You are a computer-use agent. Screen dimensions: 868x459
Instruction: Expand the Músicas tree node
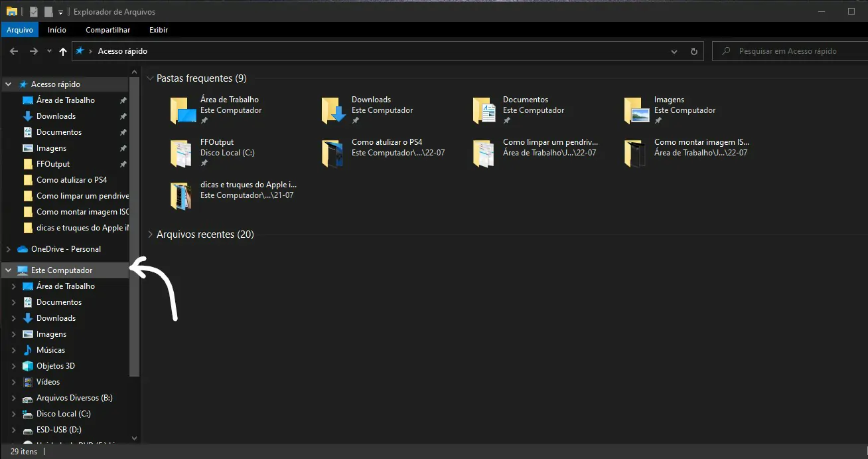[14, 350]
